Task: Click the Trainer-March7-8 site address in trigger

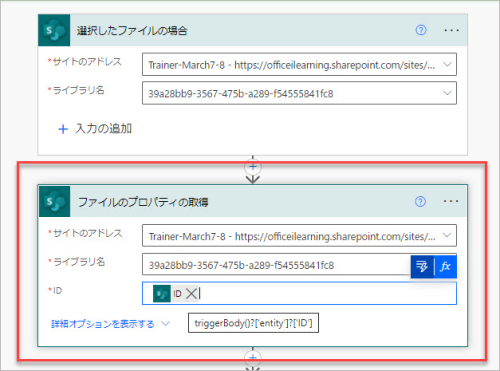Action: 292,65
